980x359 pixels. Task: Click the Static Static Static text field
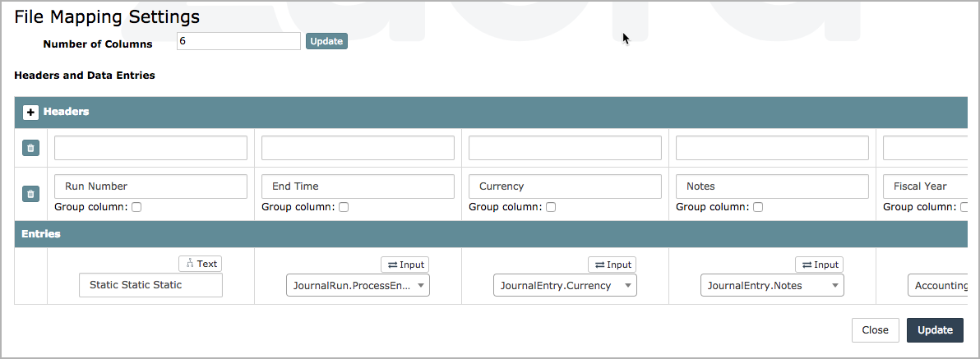coord(151,285)
